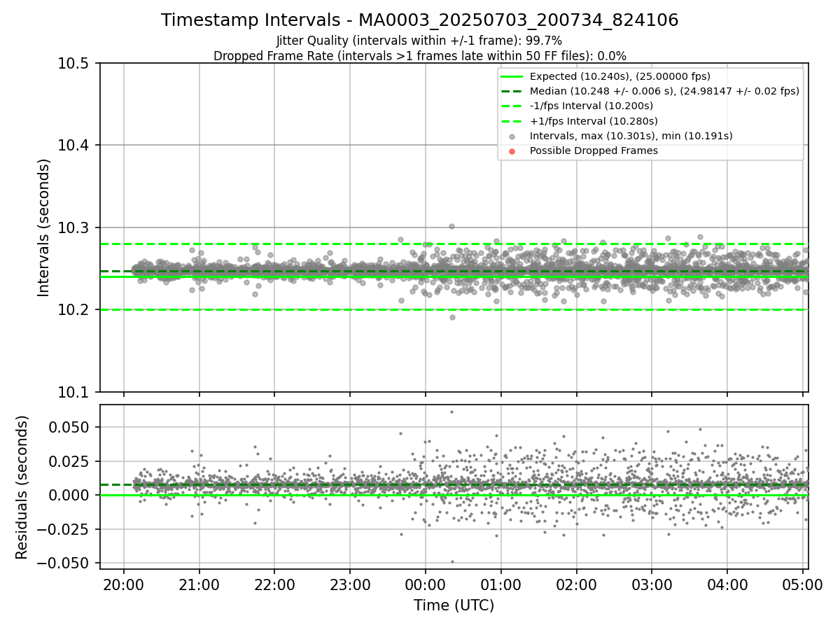
Task: Click the gray dot marker beside legend entry Intervals
Action: click(512, 136)
